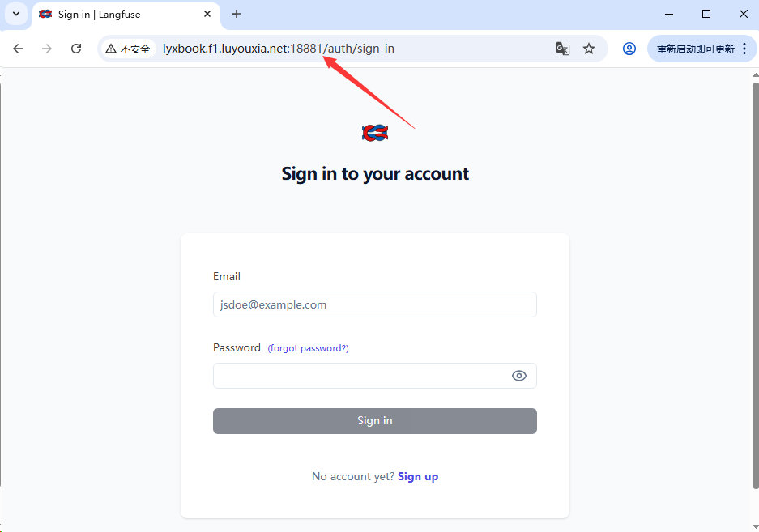Open Chrome's three-dot menu
759x532 pixels.
point(744,49)
